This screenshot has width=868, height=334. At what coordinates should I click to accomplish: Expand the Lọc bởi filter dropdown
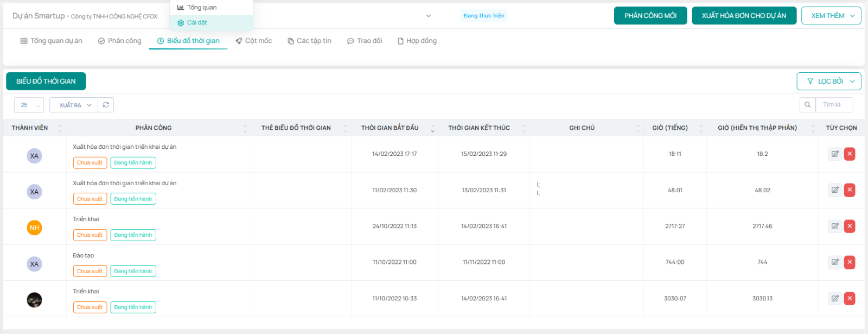click(828, 81)
